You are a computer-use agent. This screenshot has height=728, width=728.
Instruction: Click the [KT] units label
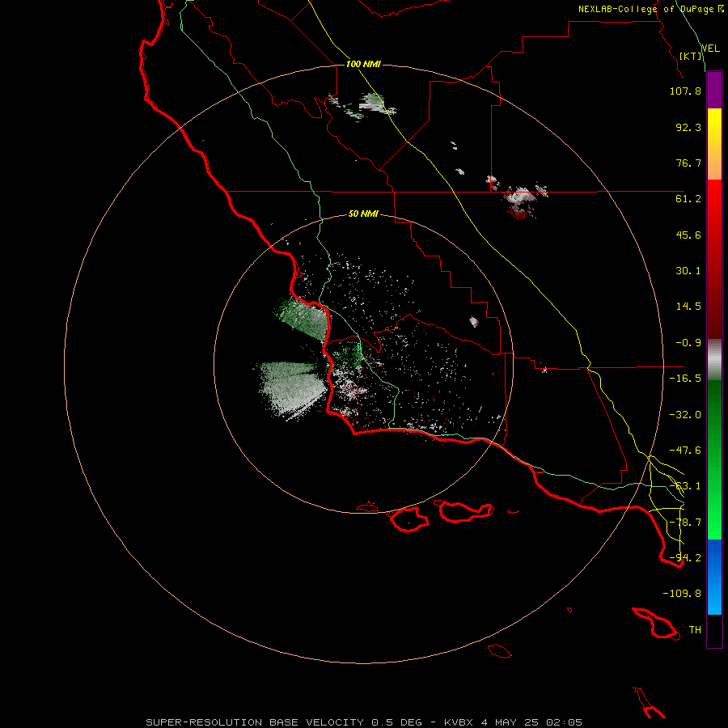(691, 56)
